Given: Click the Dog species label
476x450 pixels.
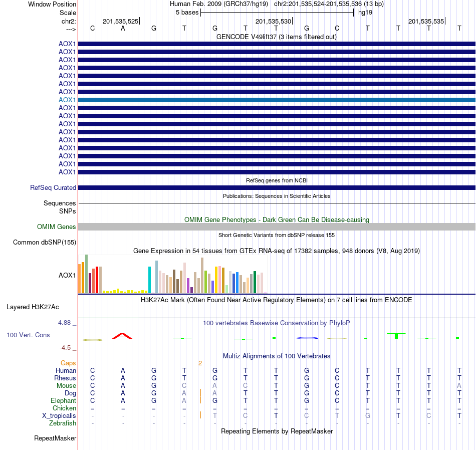Looking at the screenshot, I should pos(70,393).
